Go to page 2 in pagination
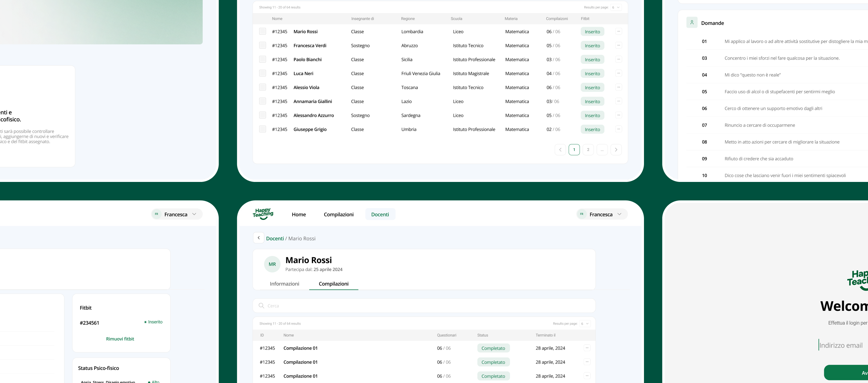Viewport: 868px width, 383px height. pos(588,150)
